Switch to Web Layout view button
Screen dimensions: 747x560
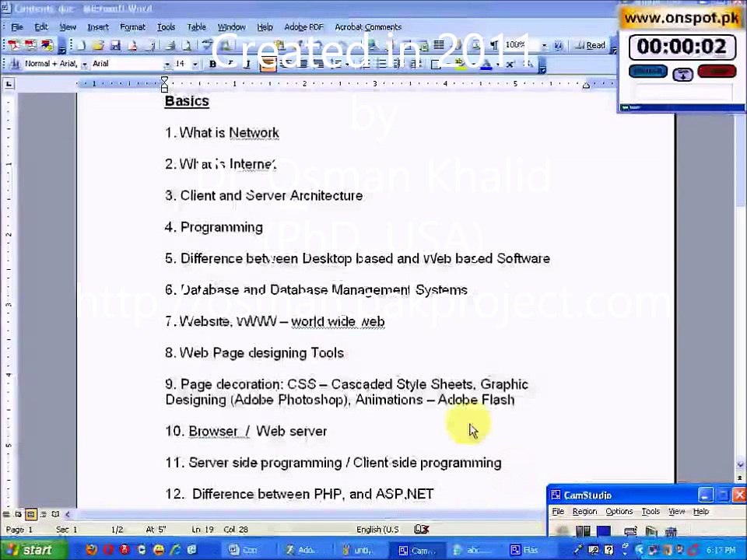[x=18, y=514]
